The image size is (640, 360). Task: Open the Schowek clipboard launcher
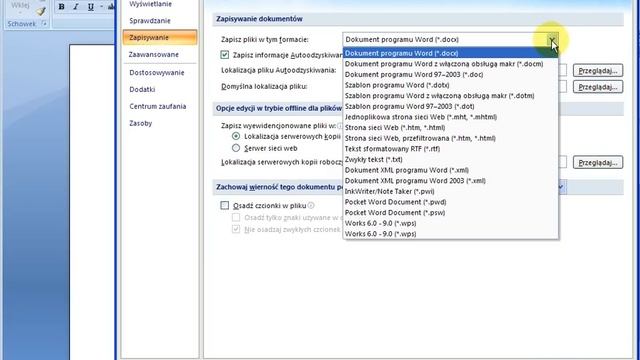tap(44, 24)
